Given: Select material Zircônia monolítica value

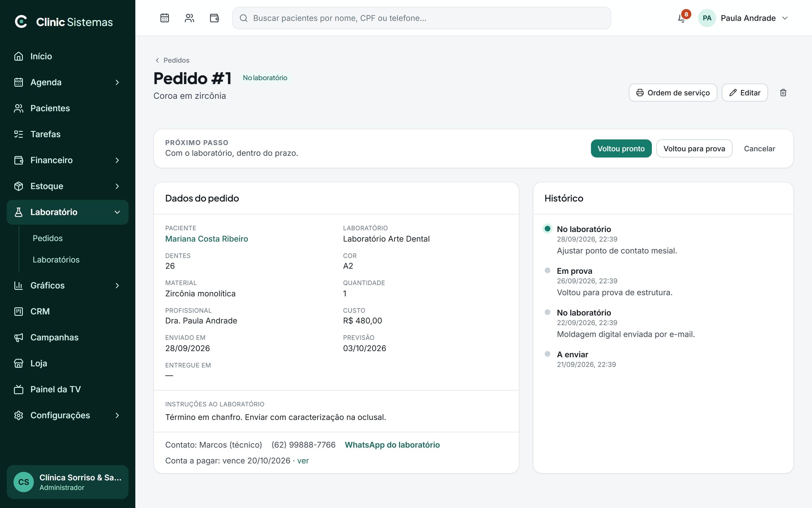Looking at the screenshot, I should (200, 294).
